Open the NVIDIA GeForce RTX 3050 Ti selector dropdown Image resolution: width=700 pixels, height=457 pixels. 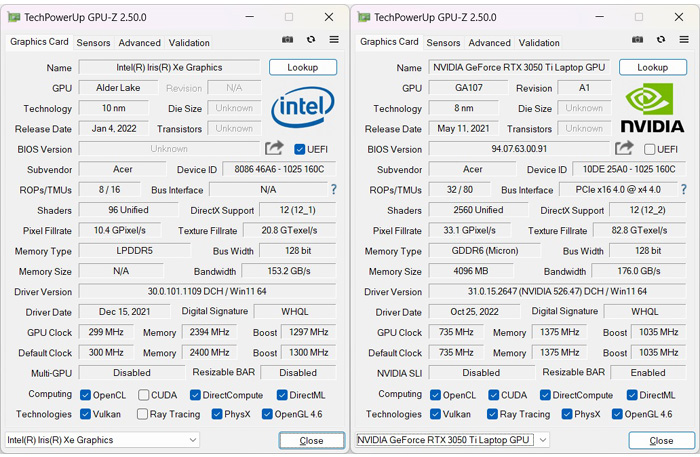(x=452, y=440)
